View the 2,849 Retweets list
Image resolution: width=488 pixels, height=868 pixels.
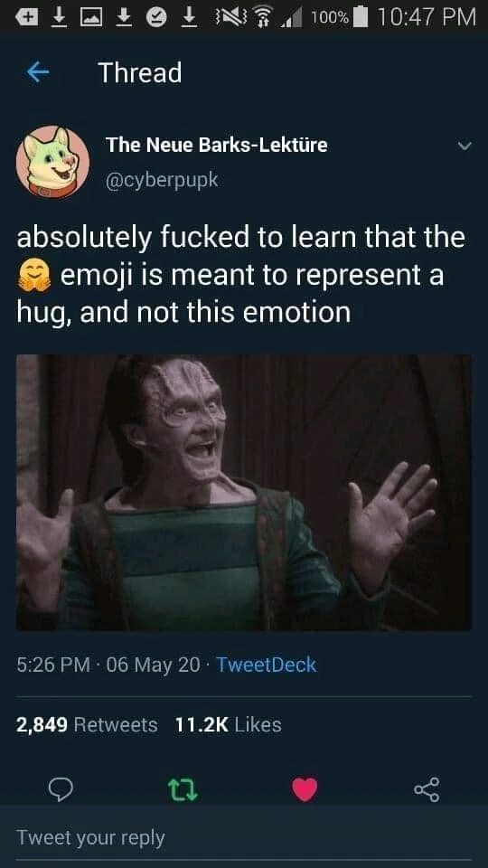pyautogui.click(x=87, y=724)
